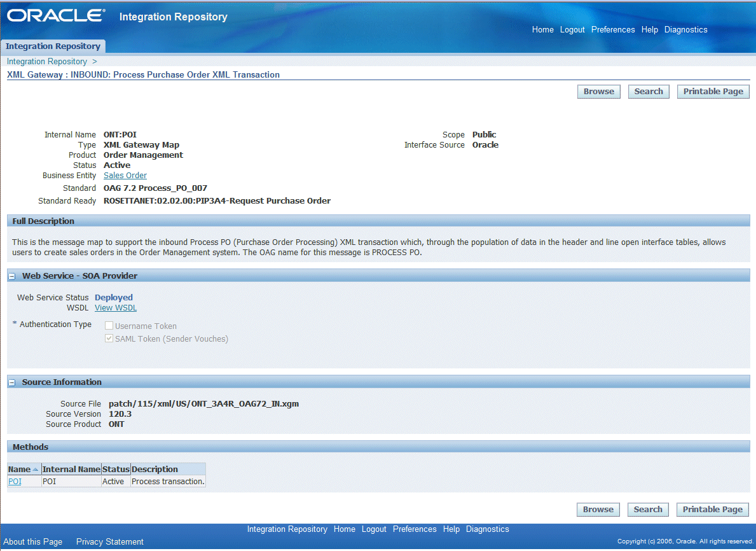Select the Source Version 120.3 value
The width and height of the screenshot is (756, 551).
pos(120,414)
